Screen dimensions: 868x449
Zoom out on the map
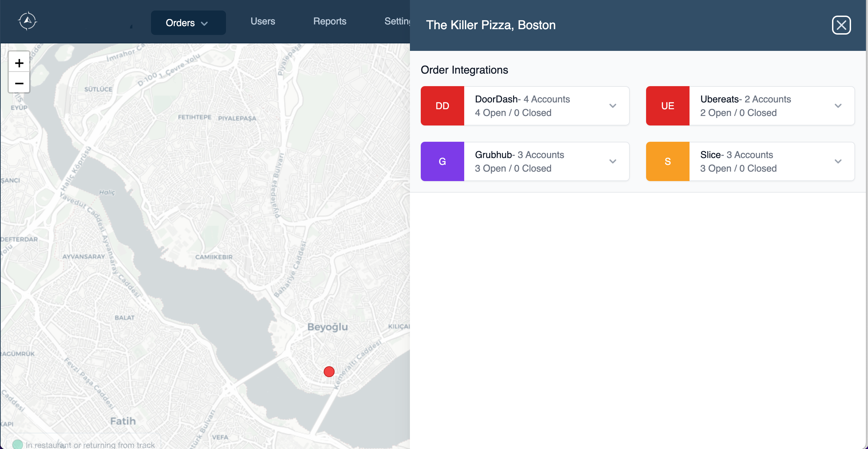[19, 83]
